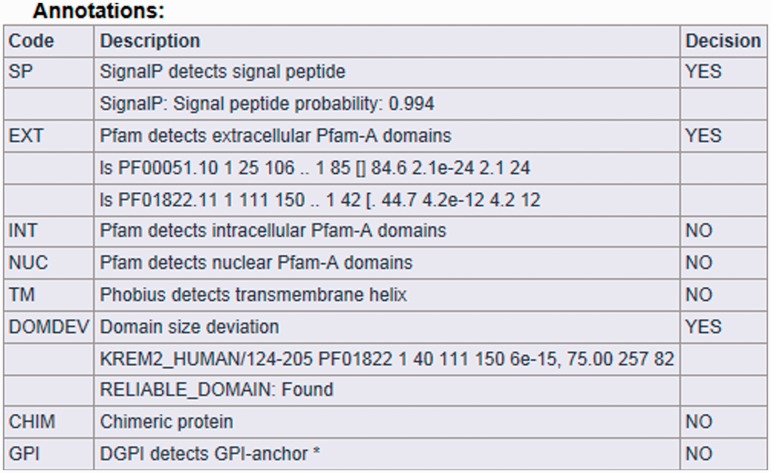
Task: Click the YES decision for DOMDEV
Action: pyautogui.click(x=703, y=326)
